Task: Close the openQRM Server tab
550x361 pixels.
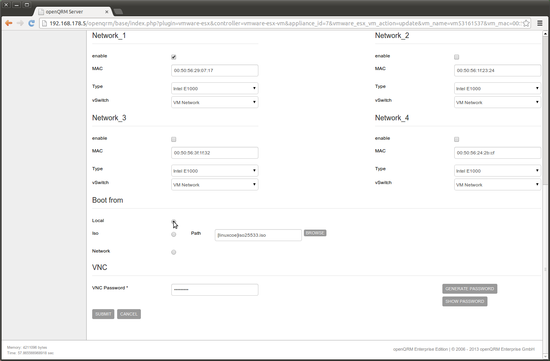Action: pyautogui.click(x=107, y=12)
